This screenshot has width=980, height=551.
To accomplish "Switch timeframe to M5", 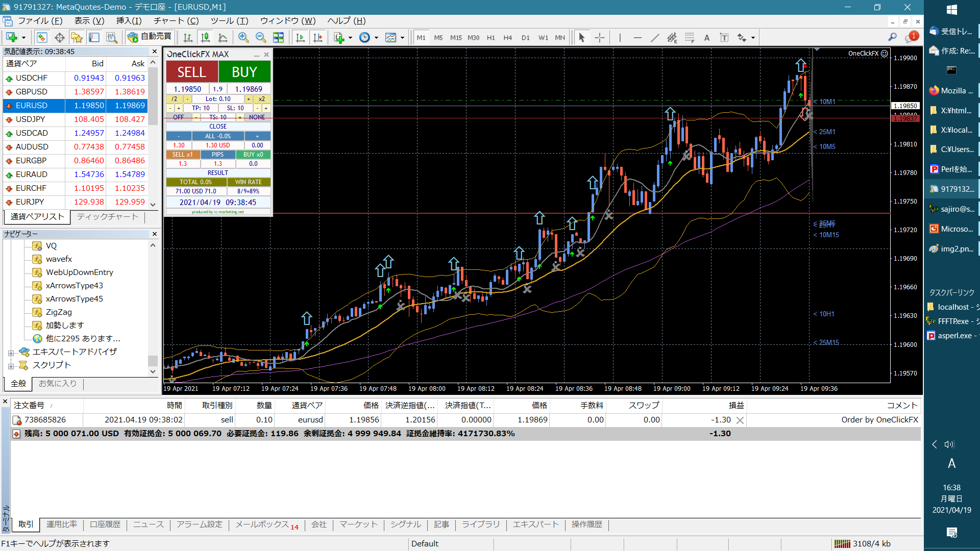I will [x=438, y=37].
